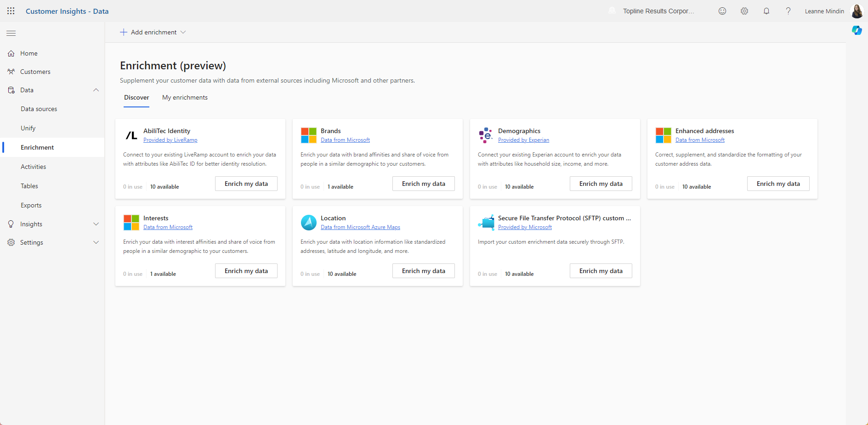This screenshot has height=425, width=868.
Task: Enrich my data for AbiliTec Identity
Action: coord(246,184)
